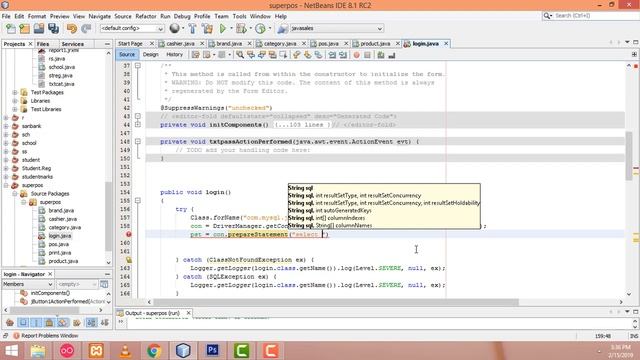Expand the collapsed initComponents code fold

[x=138, y=124]
